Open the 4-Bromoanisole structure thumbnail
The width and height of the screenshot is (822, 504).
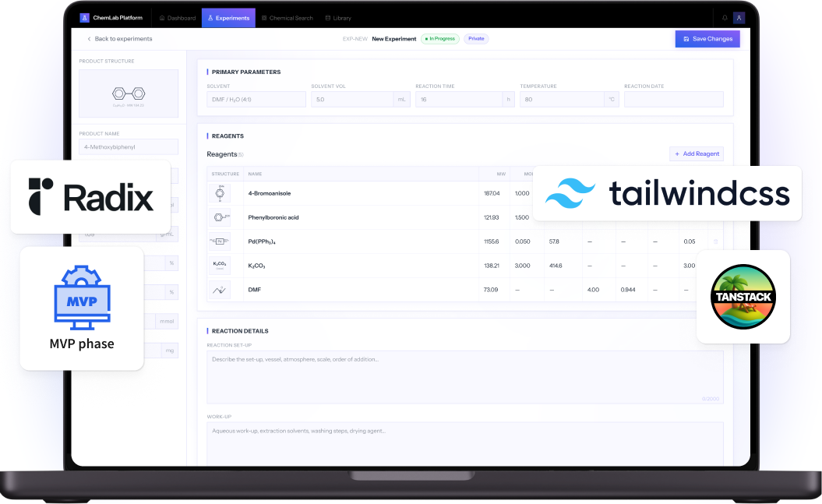[x=220, y=193]
